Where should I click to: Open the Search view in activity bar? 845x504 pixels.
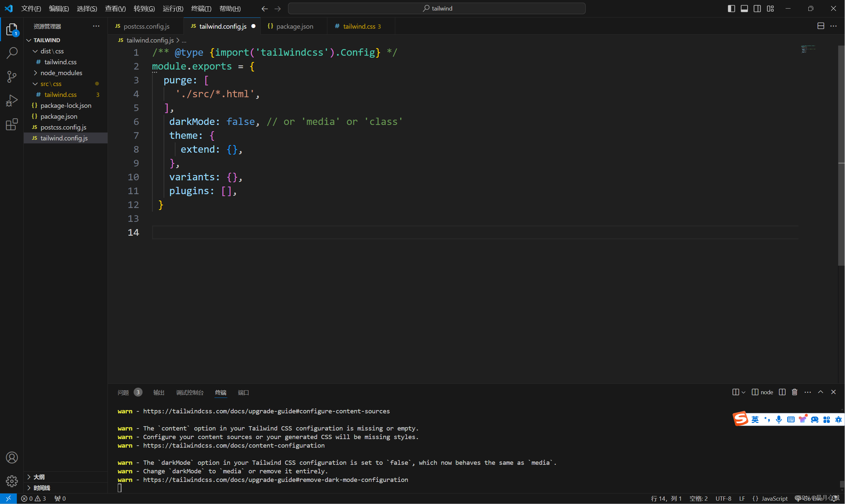click(12, 53)
